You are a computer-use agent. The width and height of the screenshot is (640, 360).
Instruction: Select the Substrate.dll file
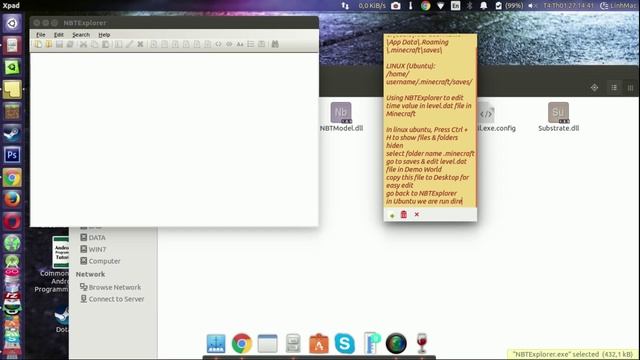click(558, 117)
